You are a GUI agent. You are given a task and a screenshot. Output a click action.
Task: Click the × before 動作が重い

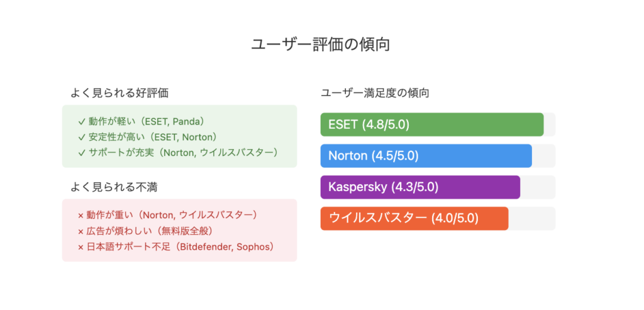click(80, 216)
